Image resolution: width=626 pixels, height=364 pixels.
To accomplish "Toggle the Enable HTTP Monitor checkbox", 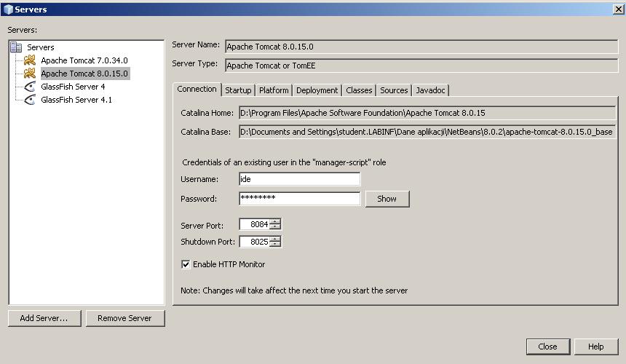I will (186, 264).
